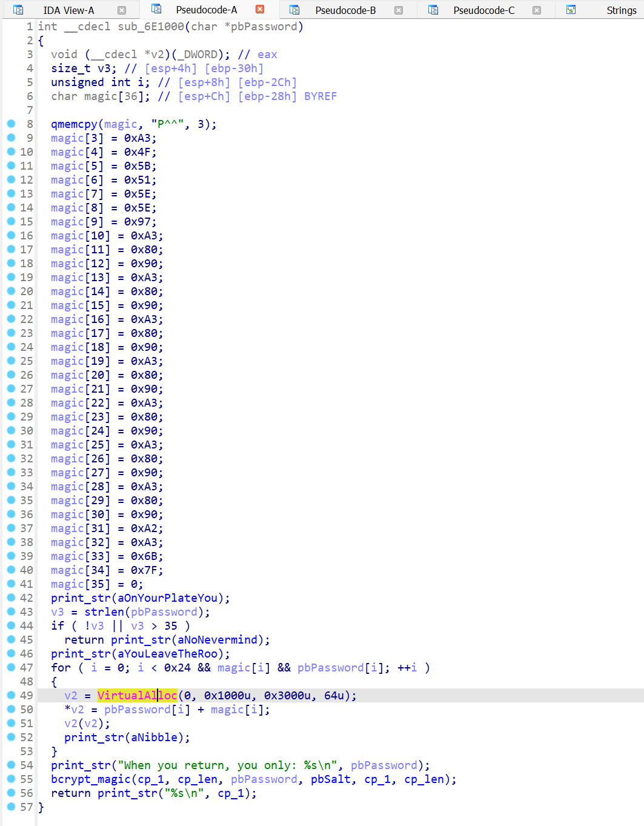Close the Pseudocode-B tab

click(399, 10)
